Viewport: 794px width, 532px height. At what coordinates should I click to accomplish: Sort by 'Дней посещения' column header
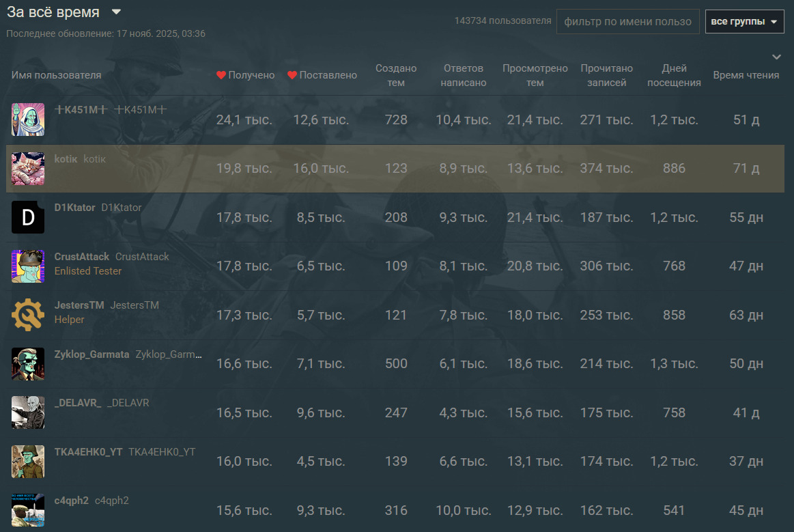click(x=674, y=75)
